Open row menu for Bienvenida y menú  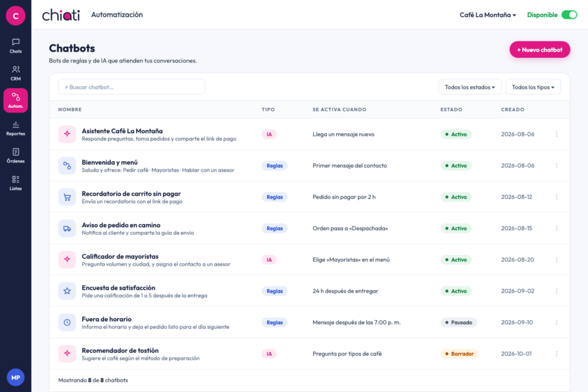coord(556,166)
